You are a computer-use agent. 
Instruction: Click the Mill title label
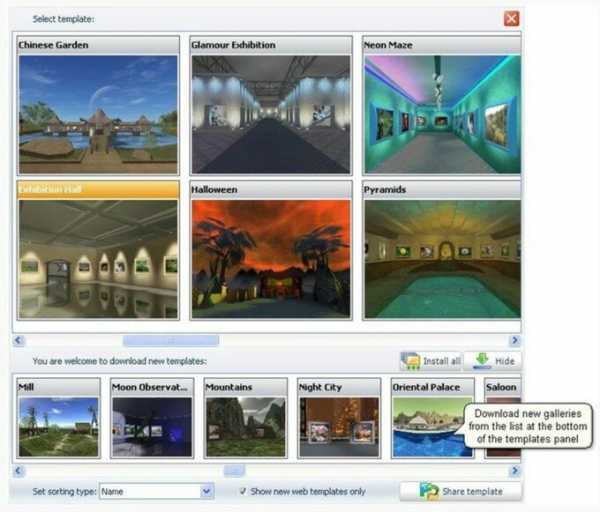click(26, 387)
